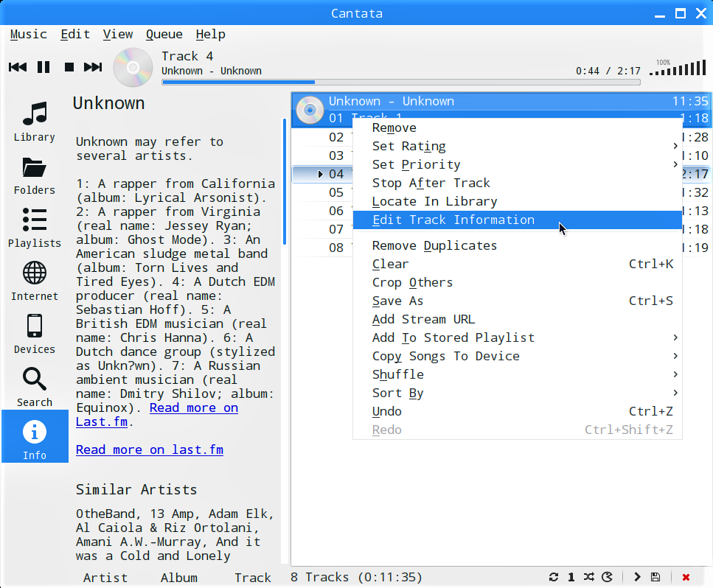Open the Folders sidebar view

[x=35, y=176]
